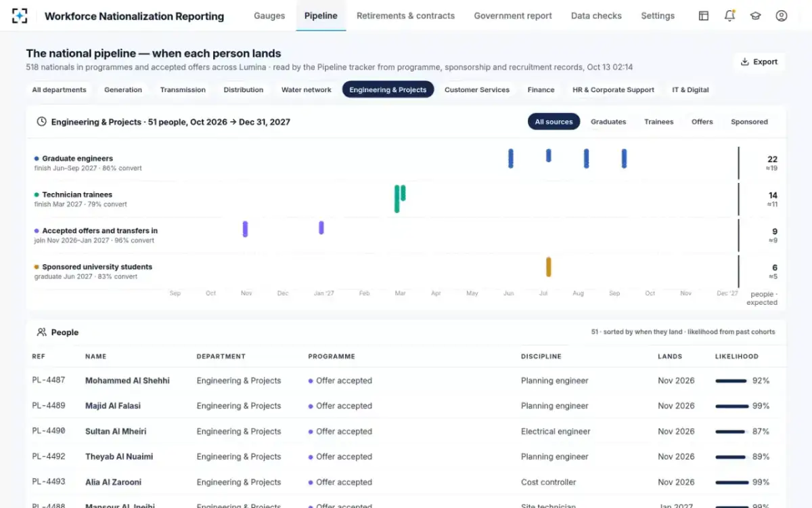The width and height of the screenshot is (812, 508).
Task: Open the Retirements & contracts tab
Action: (405, 16)
